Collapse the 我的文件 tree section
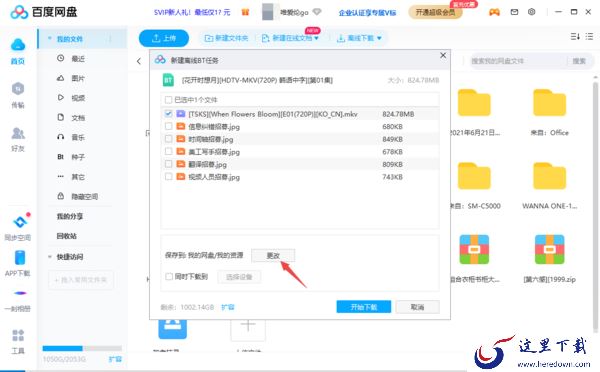The width and height of the screenshot is (600, 372). click(50, 39)
